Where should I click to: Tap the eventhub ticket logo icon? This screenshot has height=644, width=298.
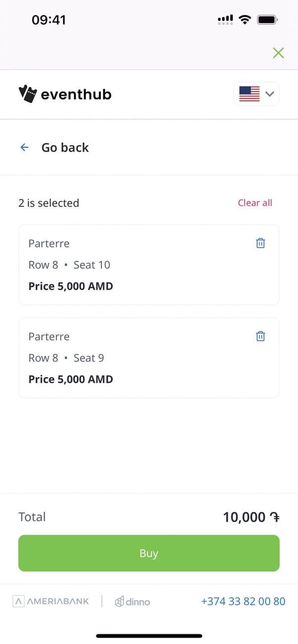pos(28,94)
